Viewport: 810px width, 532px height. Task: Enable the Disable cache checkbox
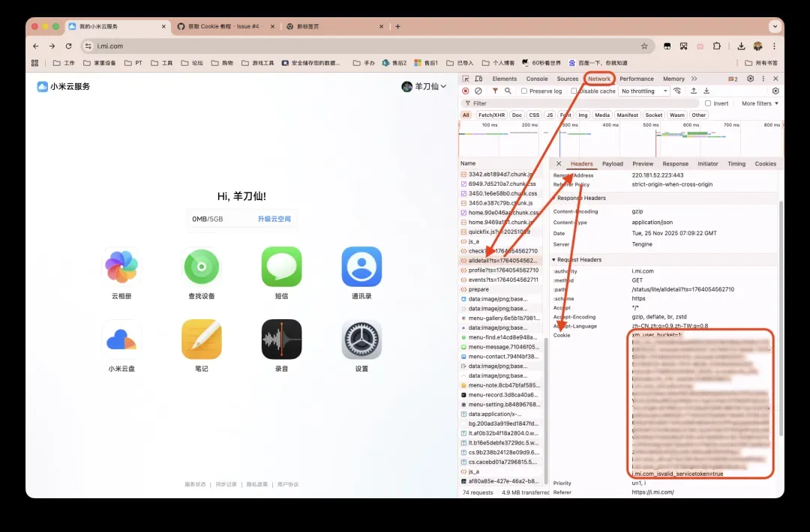click(x=574, y=91)
